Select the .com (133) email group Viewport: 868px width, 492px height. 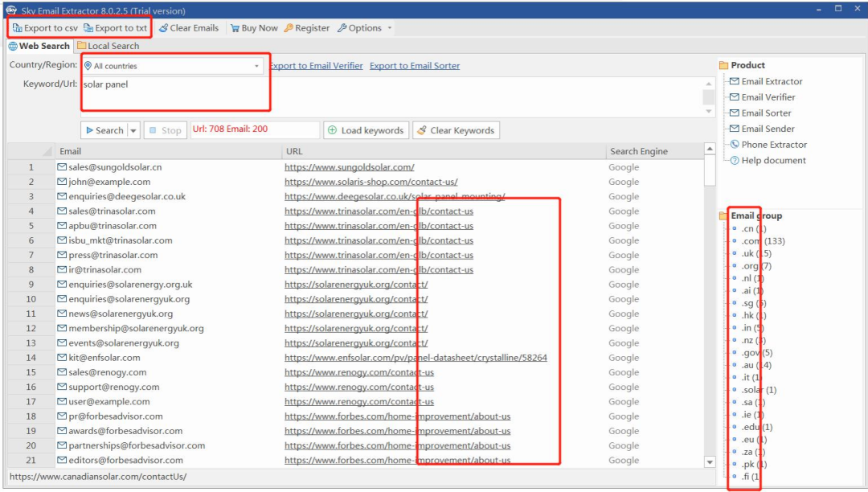coord(763,241)
